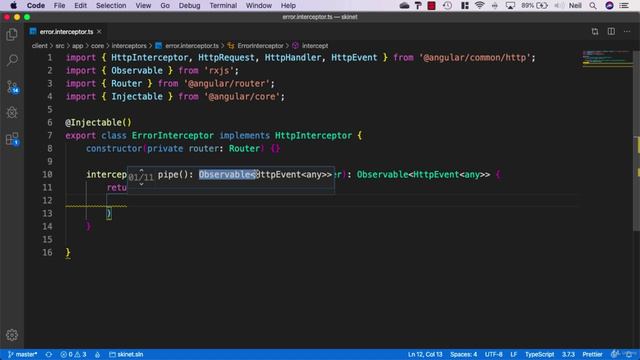Open the Extensions view in activity bar

12,139
